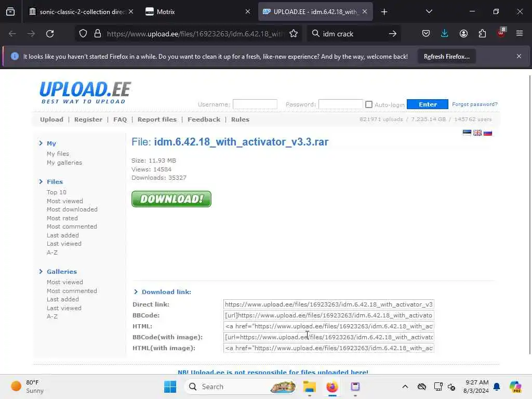Click the blue Enter login button
The width and height of the screenshot is (532, 399).
click(x=428, y=104)
